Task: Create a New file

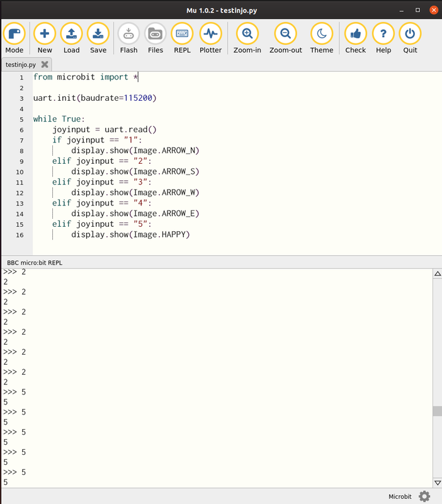Action: point(45,38)
